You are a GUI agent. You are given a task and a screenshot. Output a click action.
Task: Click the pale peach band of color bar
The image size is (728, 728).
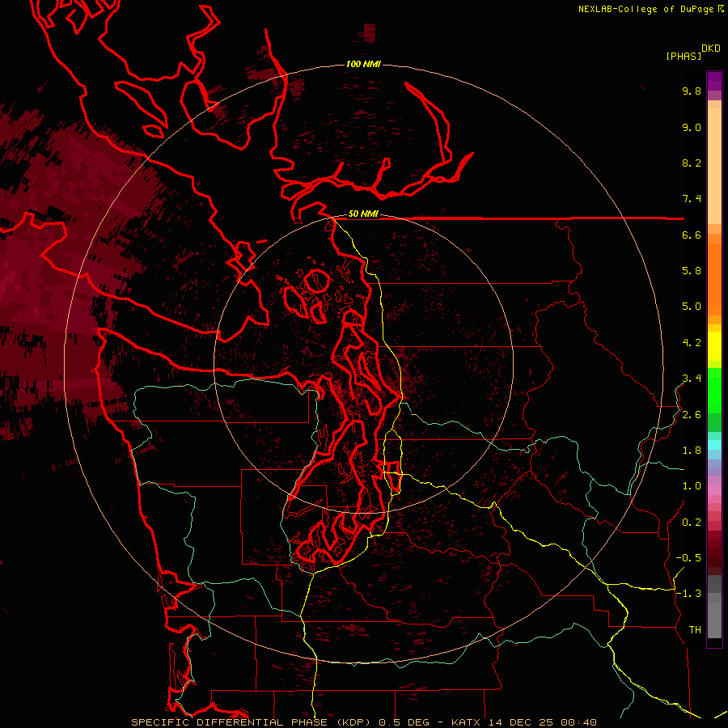pyautogui.click(x=714, y=167)
